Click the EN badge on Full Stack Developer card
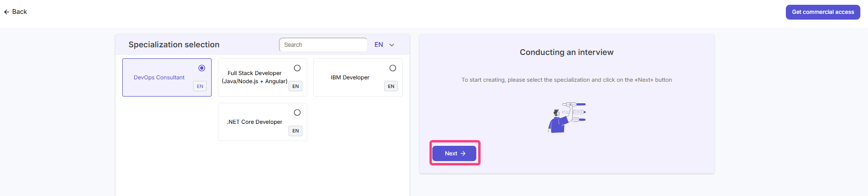 pos(296,87)
